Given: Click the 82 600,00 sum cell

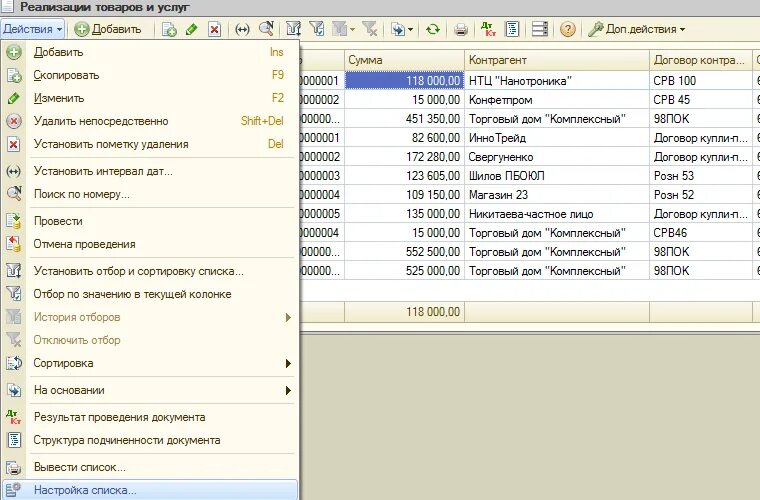Looking at the screenshot, I should pos(404,138).
